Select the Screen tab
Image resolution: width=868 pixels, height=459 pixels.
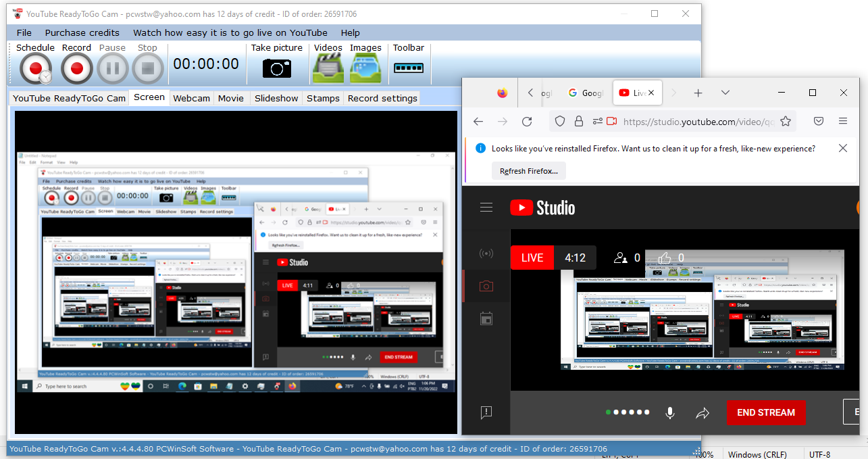pyautogui.click(x=149, y=97)
